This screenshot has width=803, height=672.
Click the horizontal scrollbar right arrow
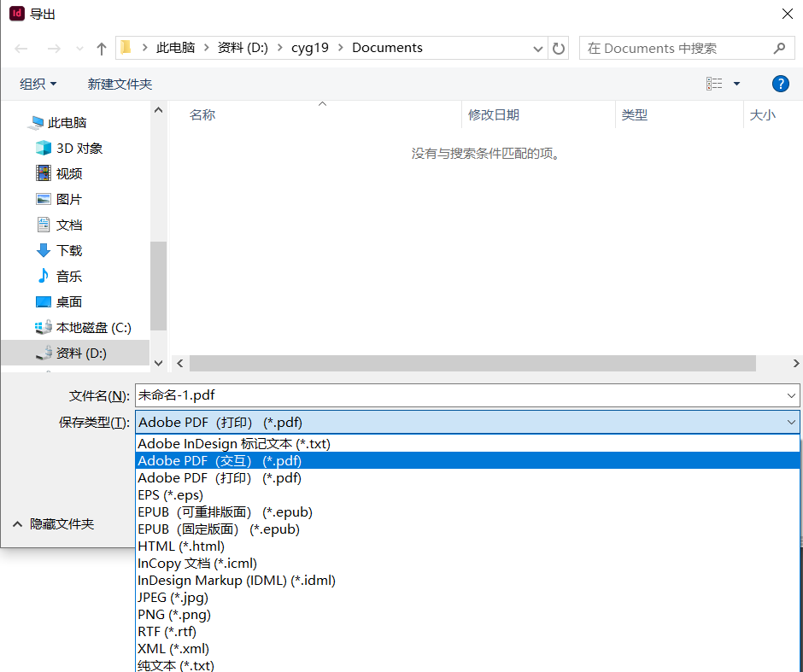[796, 364]
